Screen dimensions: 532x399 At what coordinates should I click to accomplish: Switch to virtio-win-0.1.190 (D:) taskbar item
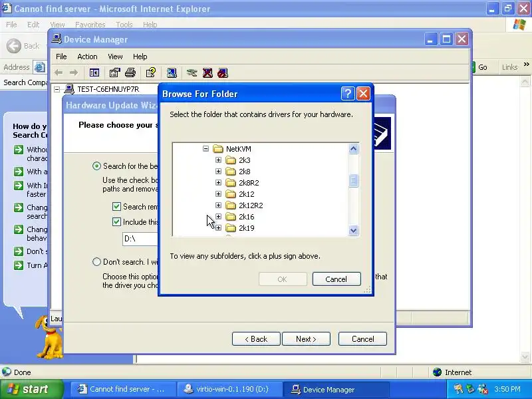click(229, 389)
